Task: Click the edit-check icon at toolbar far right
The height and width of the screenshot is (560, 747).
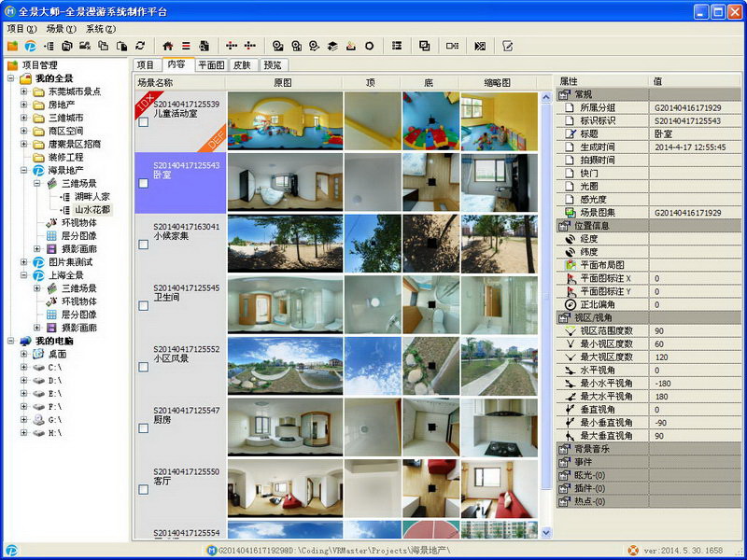Action: pyautogui.click(x=507, y=45)
